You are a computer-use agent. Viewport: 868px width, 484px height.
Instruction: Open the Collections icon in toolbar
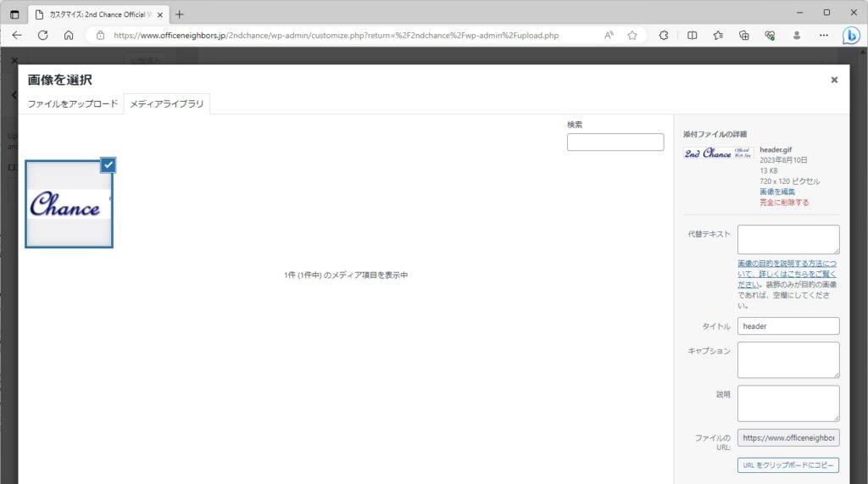coord(744,36)
